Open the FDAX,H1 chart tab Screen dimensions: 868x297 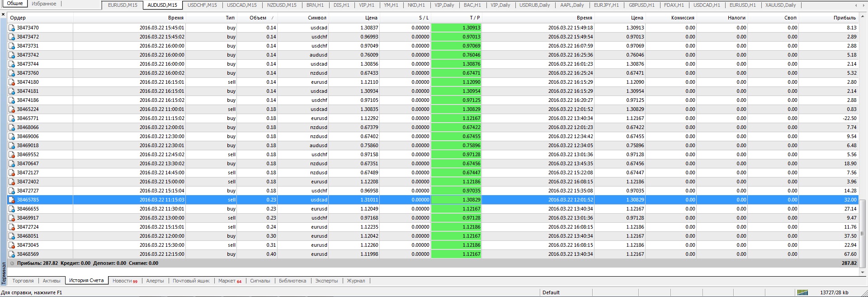coord(674,5)
